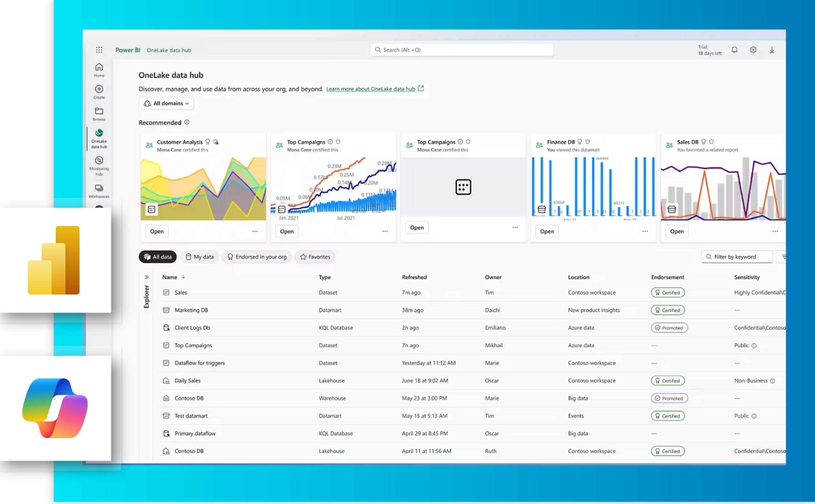815x504 pixels.
Task: Open more options on Sales DB card
Action: point(775,231)
